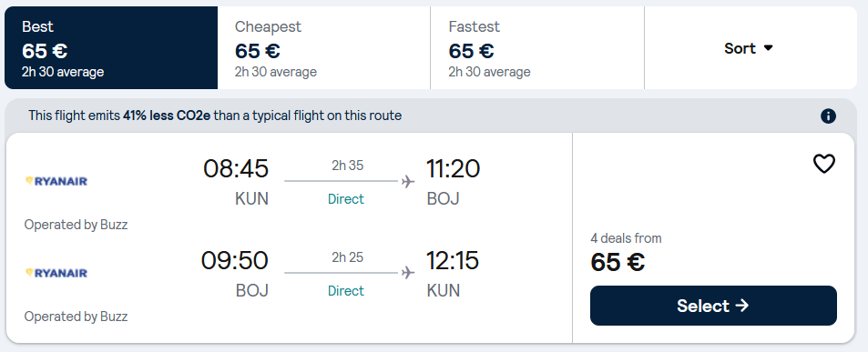868x352 pixels.
Task: Click Direct label on outbound flight
Action: click(346, 199)
